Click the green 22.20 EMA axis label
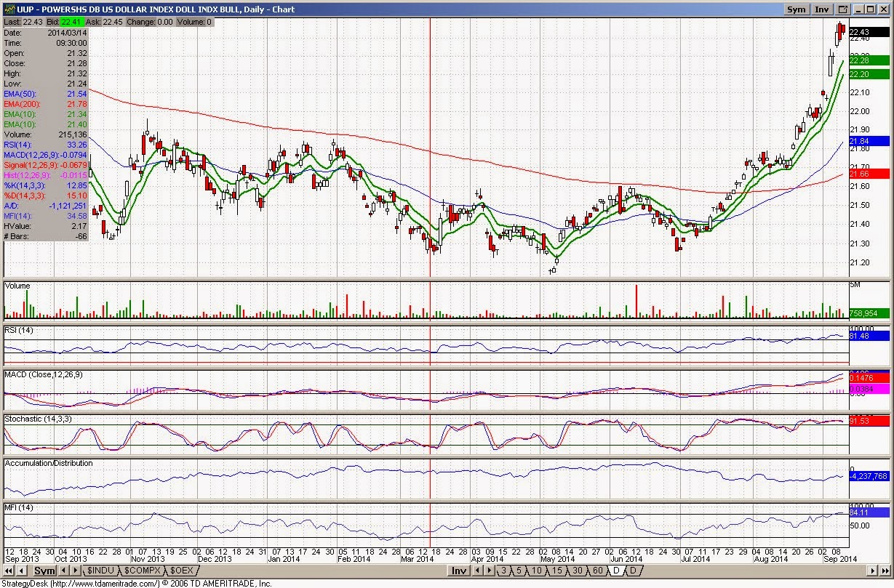This screenshot has width=894, height=588. (x=869, y=74)
